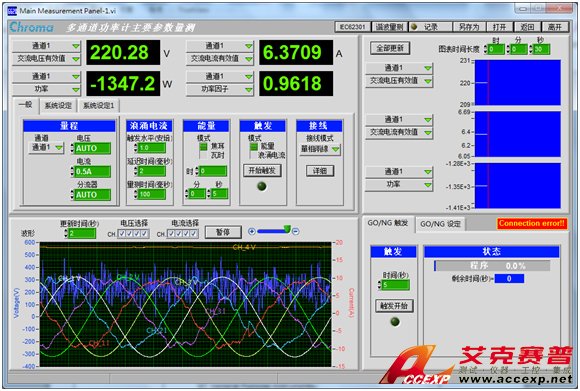Switch to the 系统设定 tab

[x=58, y=106]
